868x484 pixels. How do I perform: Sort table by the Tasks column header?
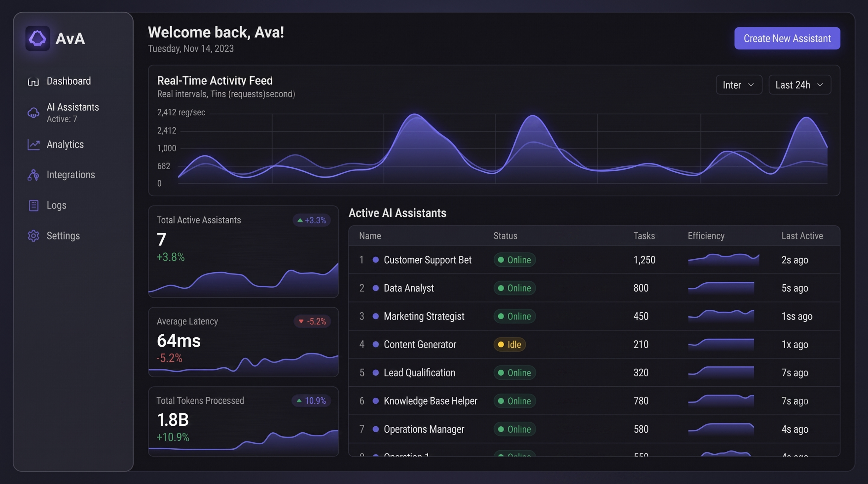[644, 236]
